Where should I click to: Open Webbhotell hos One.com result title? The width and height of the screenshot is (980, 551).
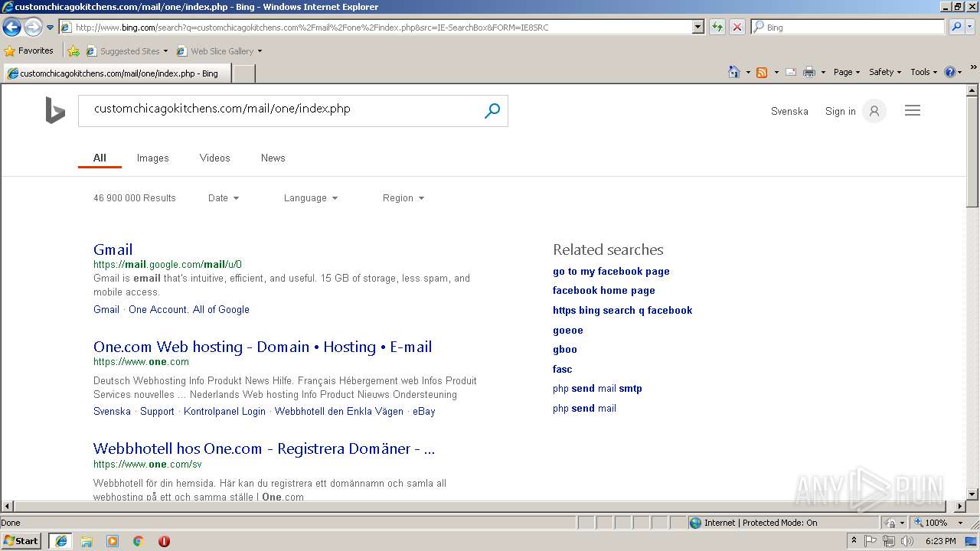264,448
